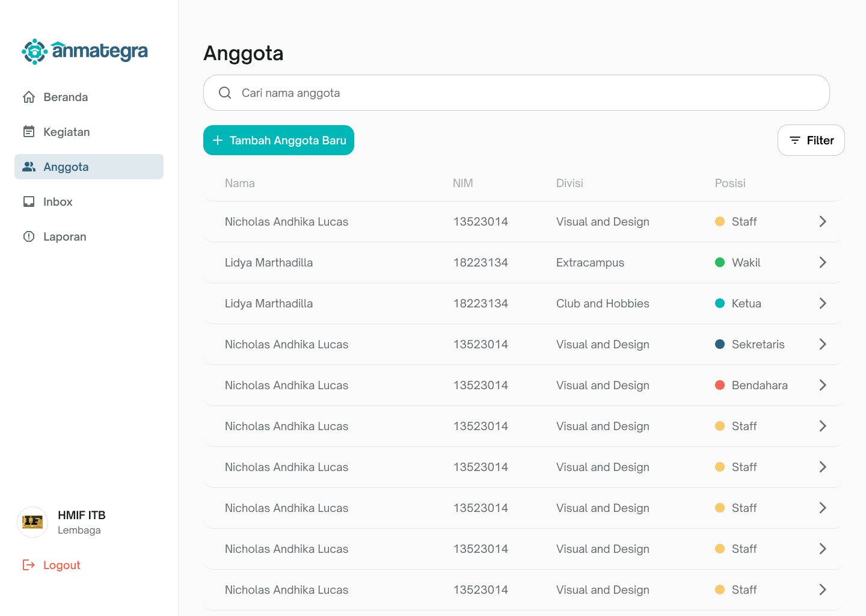Open Laporan via the alert icon
Screen dimensions: 866x616
[x=29, y=236]
